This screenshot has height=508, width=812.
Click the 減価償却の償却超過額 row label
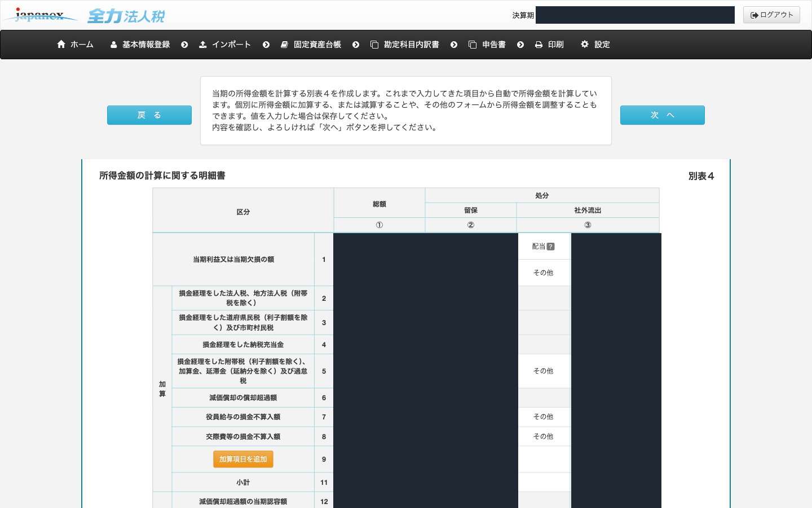(243, 398)
